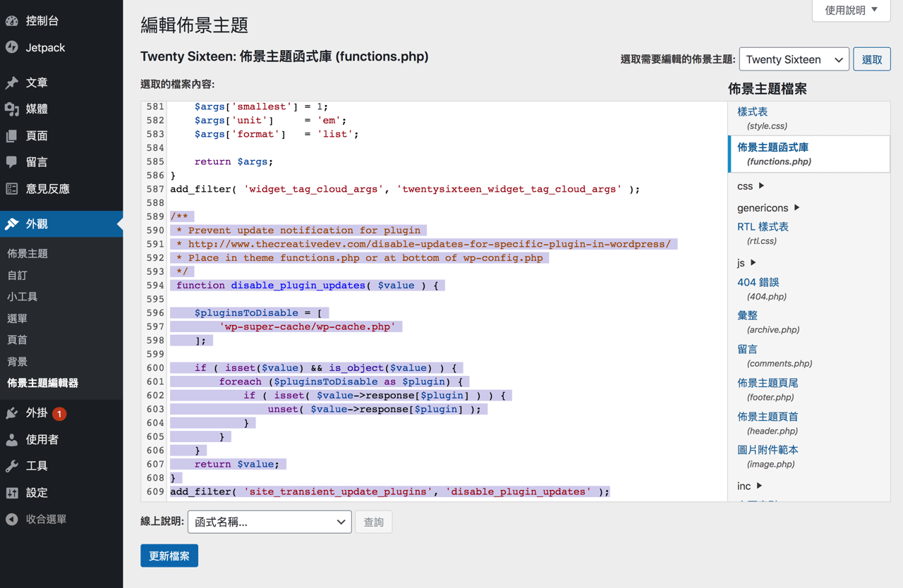903x588 pixels.
Task: Click the 使用者 user icon
Action: pyautogui.click(x=12, y=440)
